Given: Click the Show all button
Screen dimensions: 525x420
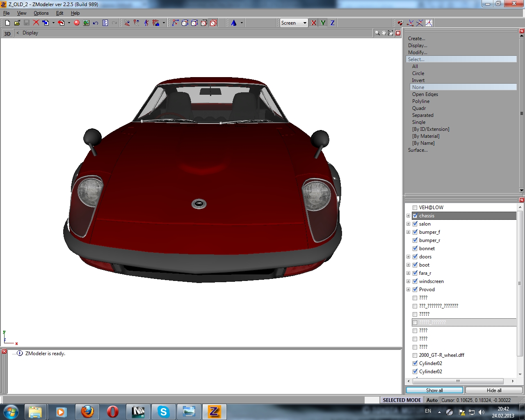Looking at the screenshot, I should [x=434, y=390].
